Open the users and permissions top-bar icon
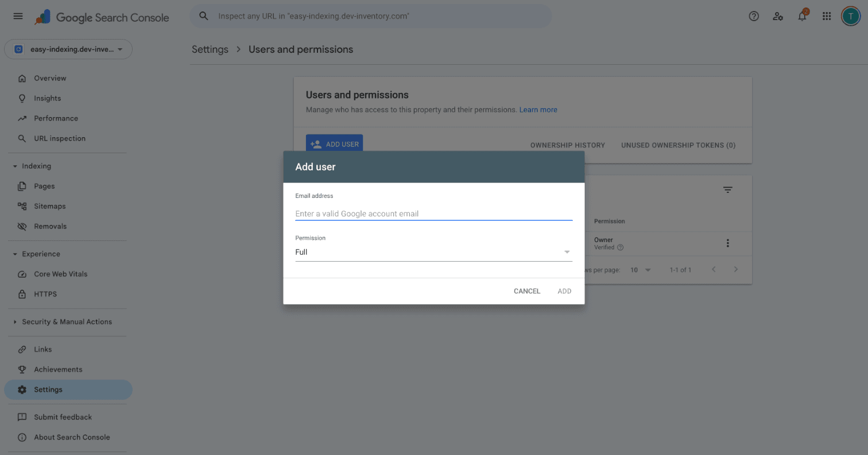This screenshot has height=455, width=868. 778,17
